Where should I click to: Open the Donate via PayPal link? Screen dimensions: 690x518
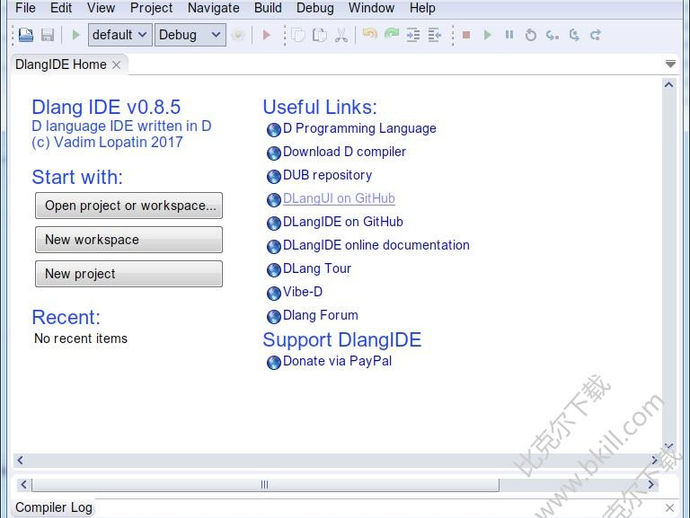pos(337,361)
